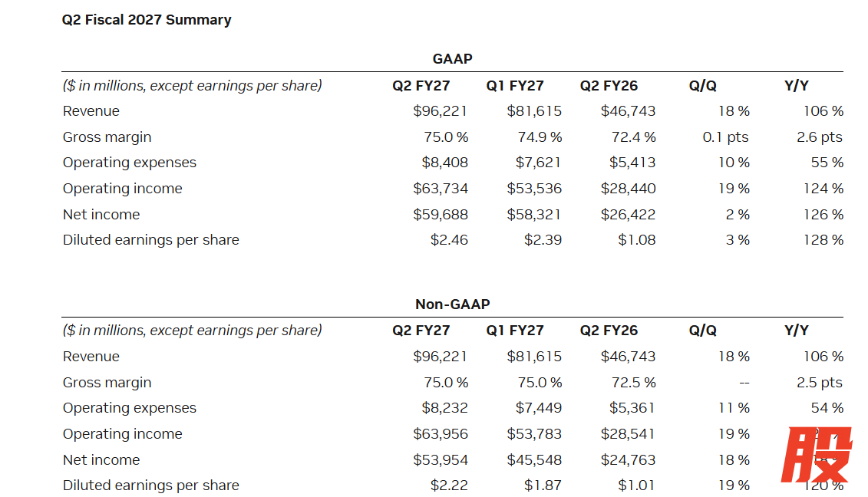Click GAAP Operating expenses row label
Image resolution: width=868 pixels, height=497 pixels.
point(130,163)
